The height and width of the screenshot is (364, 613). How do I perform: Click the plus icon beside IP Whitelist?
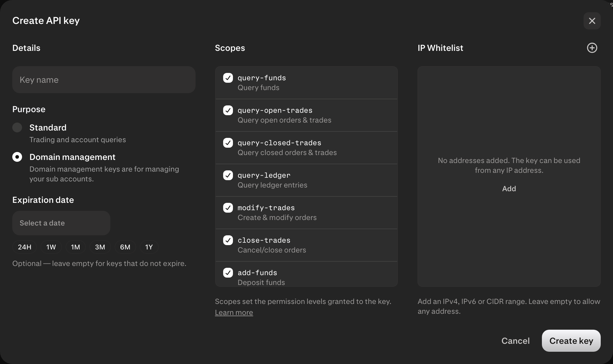tap(592, 48)
